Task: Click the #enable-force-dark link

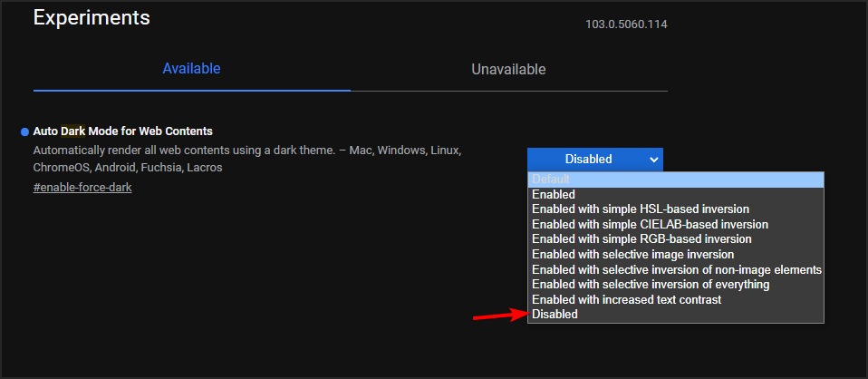Action: click(x=82, y=188)
